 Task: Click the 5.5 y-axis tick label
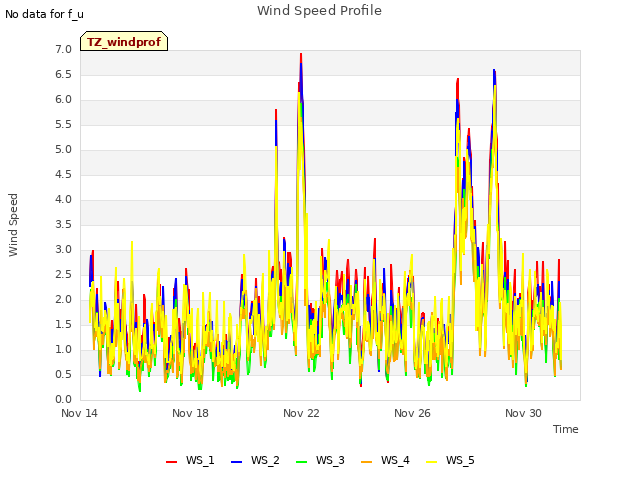[x=63, y=124]
